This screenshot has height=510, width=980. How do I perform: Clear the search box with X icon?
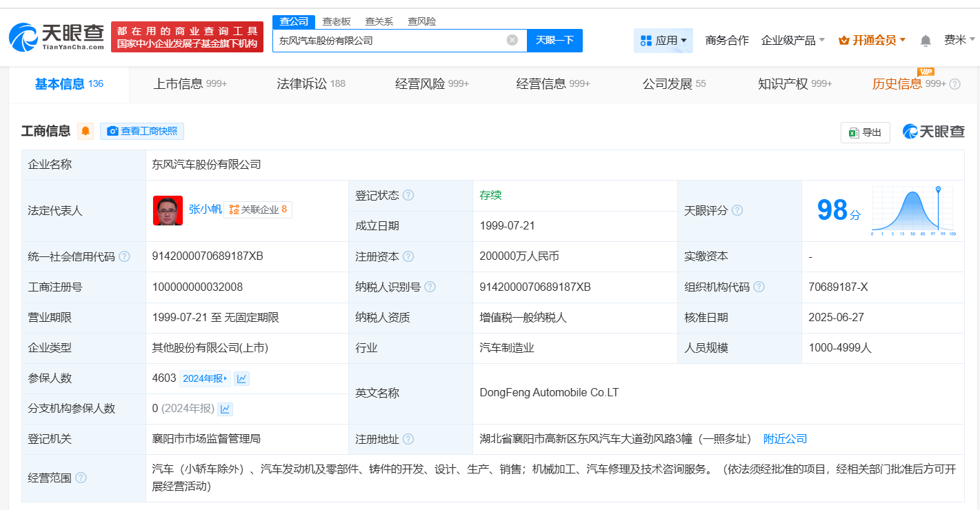pos(512,40)
